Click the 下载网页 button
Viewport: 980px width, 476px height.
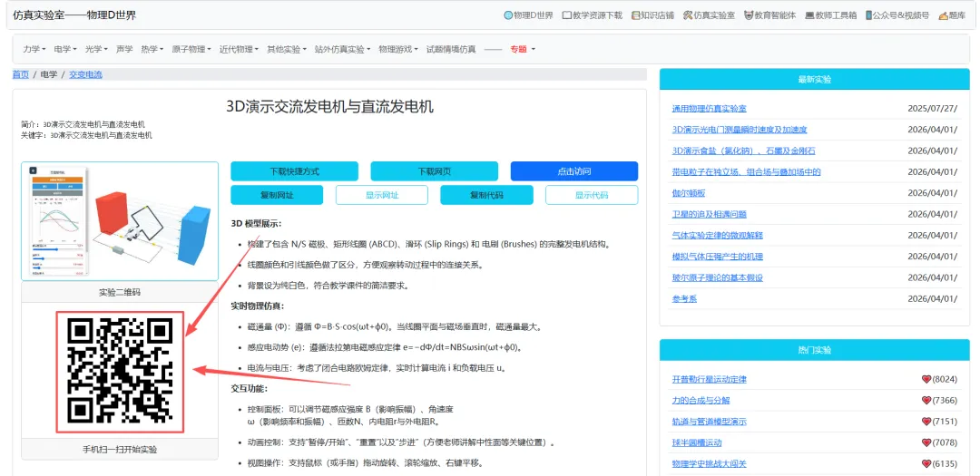[435, 171]
